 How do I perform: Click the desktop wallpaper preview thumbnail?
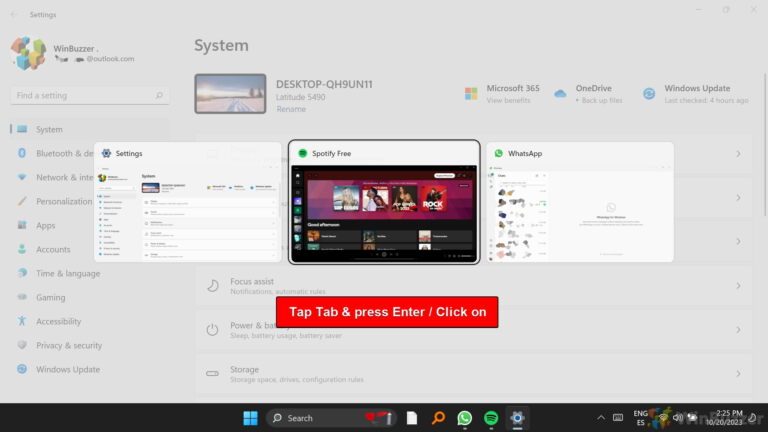coord(230,94)
